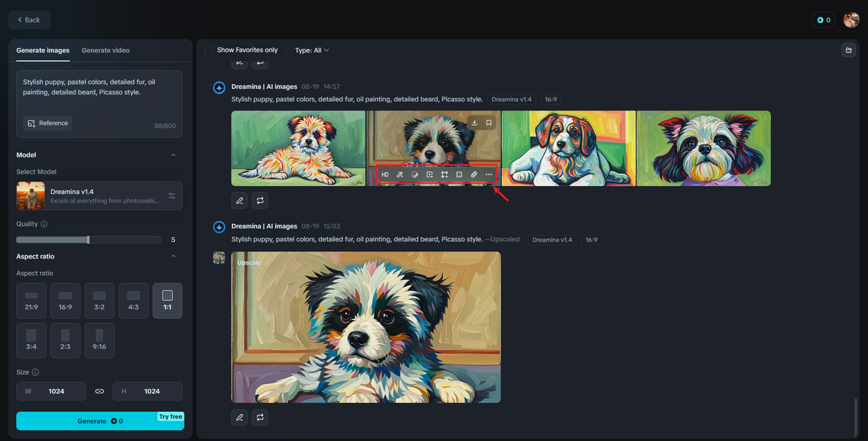Download the hovered black-and-white puppy image
Screen dimensions: 868x441
(475, 123)
